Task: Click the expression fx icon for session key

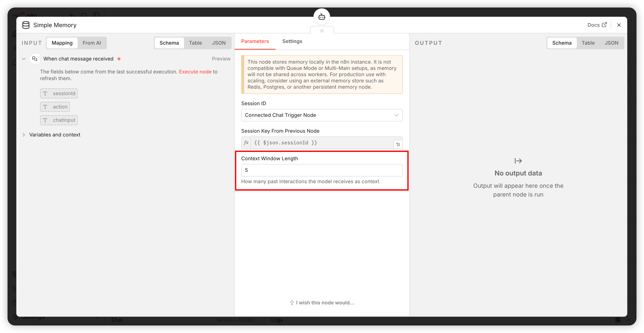Action: (246, 143)
